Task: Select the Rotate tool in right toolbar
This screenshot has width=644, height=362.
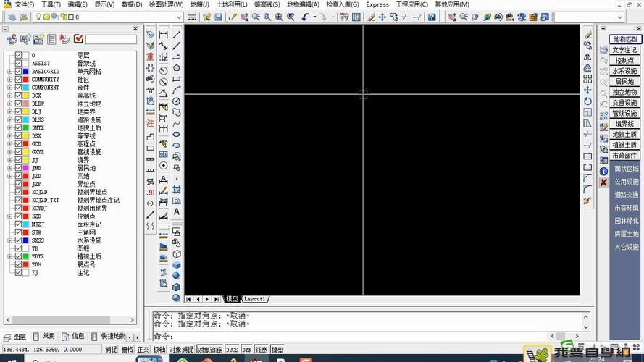Action: coord(587,101)
